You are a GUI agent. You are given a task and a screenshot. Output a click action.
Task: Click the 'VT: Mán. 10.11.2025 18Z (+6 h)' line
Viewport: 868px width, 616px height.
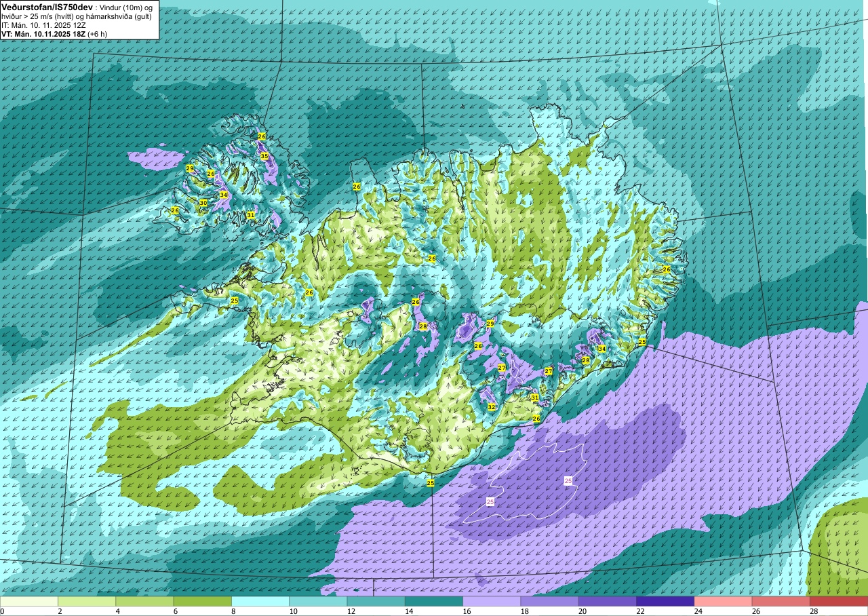(x=54, y=33)
